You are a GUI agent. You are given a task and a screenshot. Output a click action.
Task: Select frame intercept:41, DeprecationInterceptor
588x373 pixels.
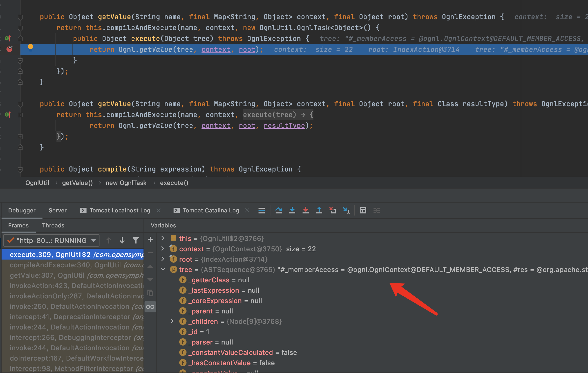pos(73,317)
